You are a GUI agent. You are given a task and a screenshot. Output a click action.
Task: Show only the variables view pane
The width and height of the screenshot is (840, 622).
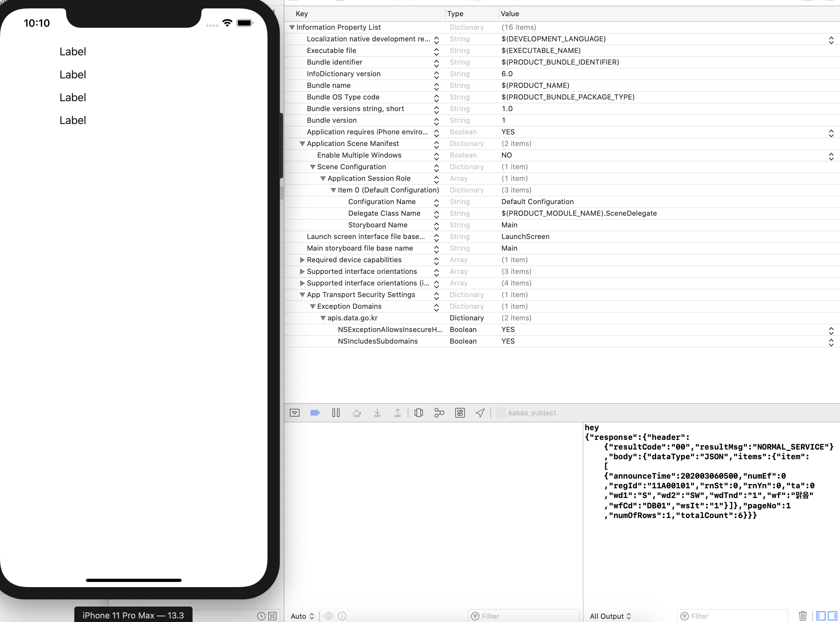tap(821, 616)
